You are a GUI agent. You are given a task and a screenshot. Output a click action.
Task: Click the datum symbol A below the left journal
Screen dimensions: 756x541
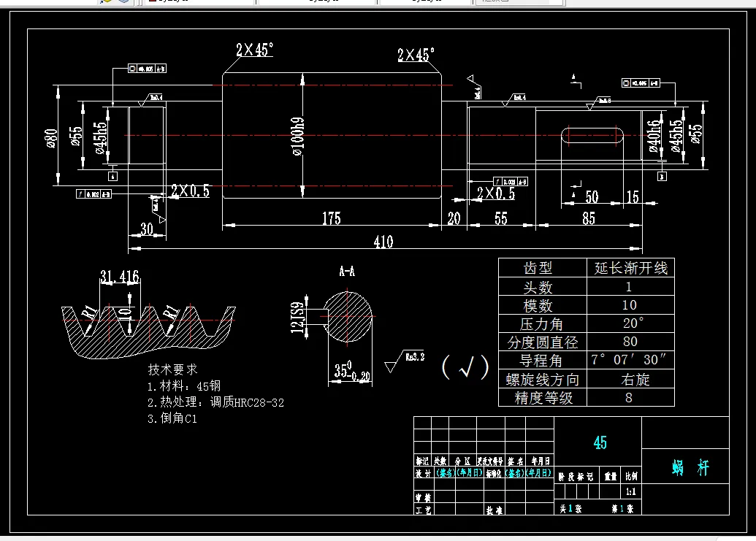click(112, 176)
